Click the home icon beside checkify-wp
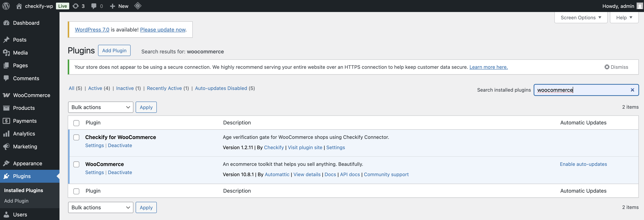Viewport: 644px width, 220px height. tap(19, 6)
